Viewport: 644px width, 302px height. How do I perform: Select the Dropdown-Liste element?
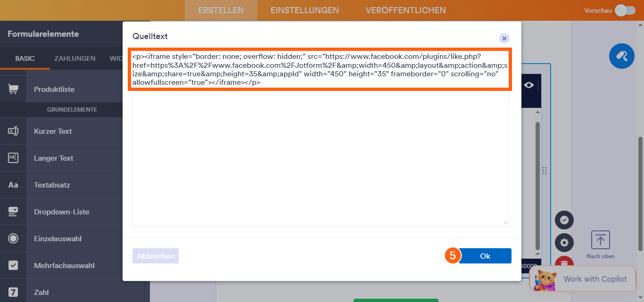13,212
